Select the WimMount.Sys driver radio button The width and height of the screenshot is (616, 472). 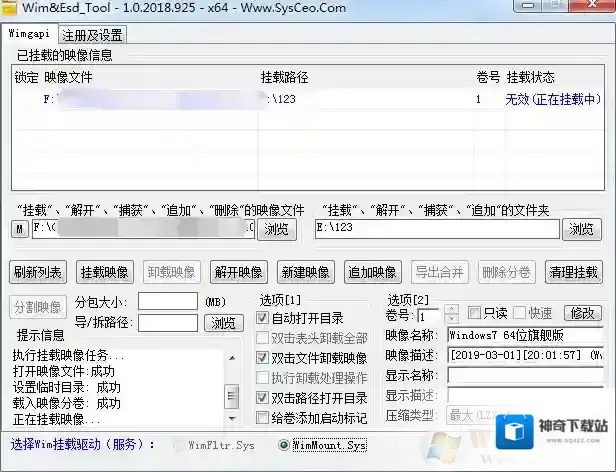point(284,445)
